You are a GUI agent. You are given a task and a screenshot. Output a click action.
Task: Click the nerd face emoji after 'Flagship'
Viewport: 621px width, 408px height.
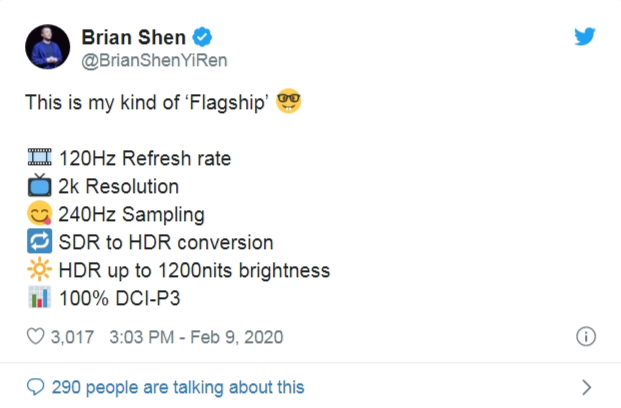289,103
